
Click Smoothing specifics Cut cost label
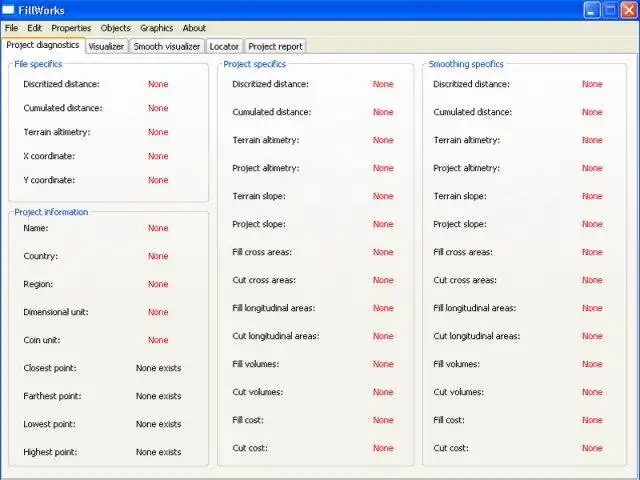point(451,448)
